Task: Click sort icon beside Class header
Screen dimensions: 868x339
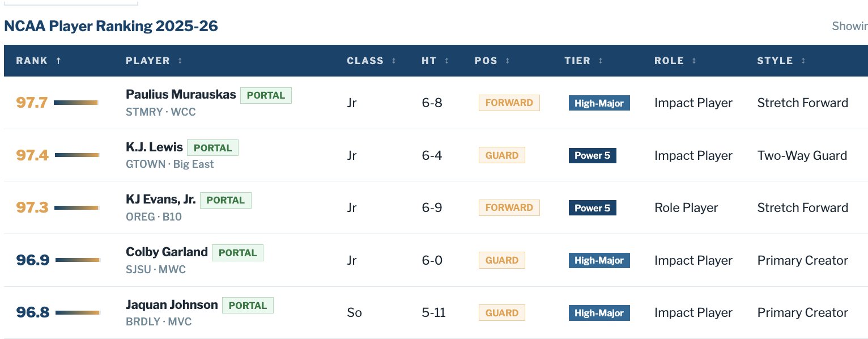Action: [394, 61]
